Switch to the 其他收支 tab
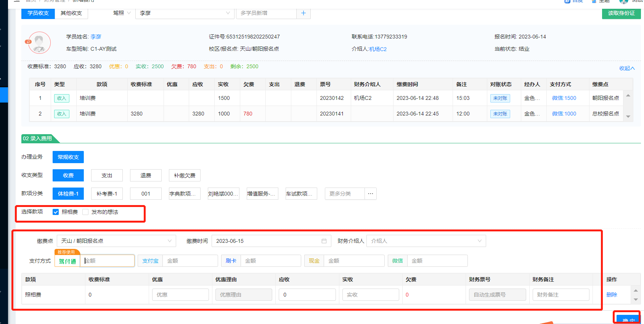 pyautogui.click(x=71, y=13)
